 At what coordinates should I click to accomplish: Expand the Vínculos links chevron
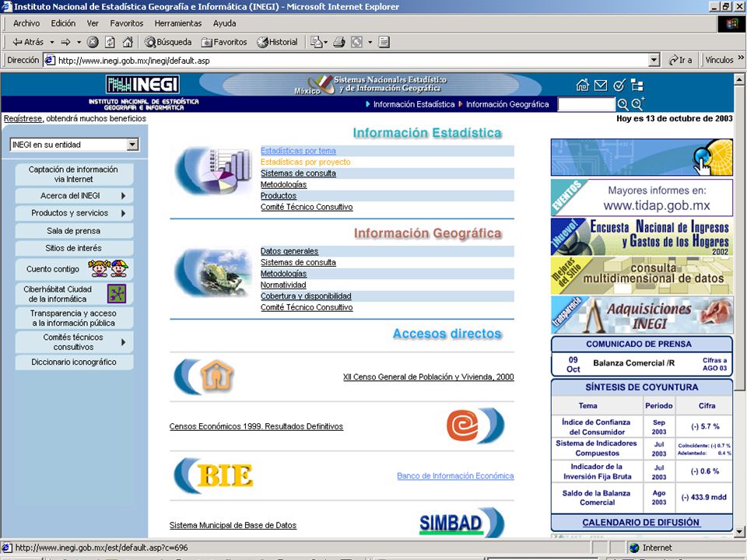pyautogui.click(x=740, y=58)
